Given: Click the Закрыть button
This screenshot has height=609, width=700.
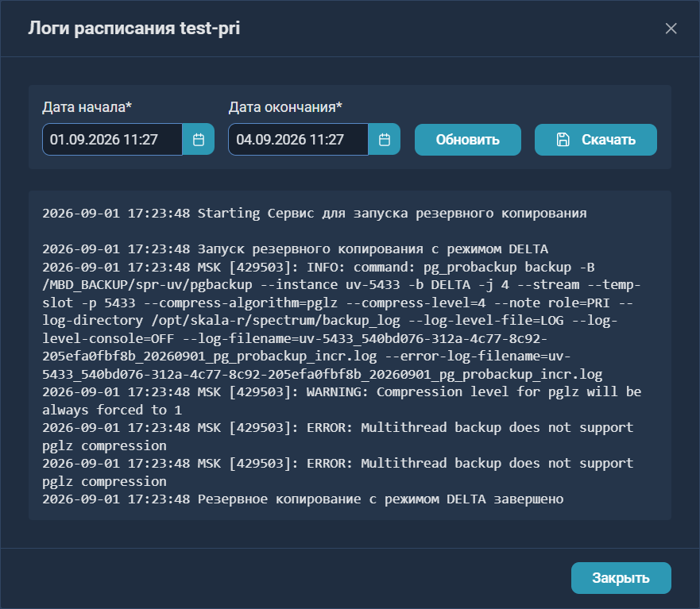Looking at the screenshot, I should coord(621,578).
